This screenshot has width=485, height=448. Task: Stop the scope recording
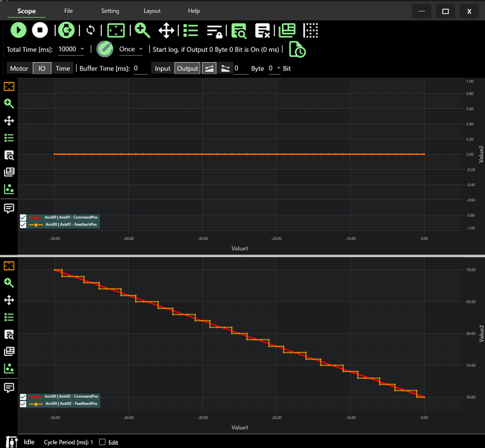pyautogui.click(x=40, y=30)
